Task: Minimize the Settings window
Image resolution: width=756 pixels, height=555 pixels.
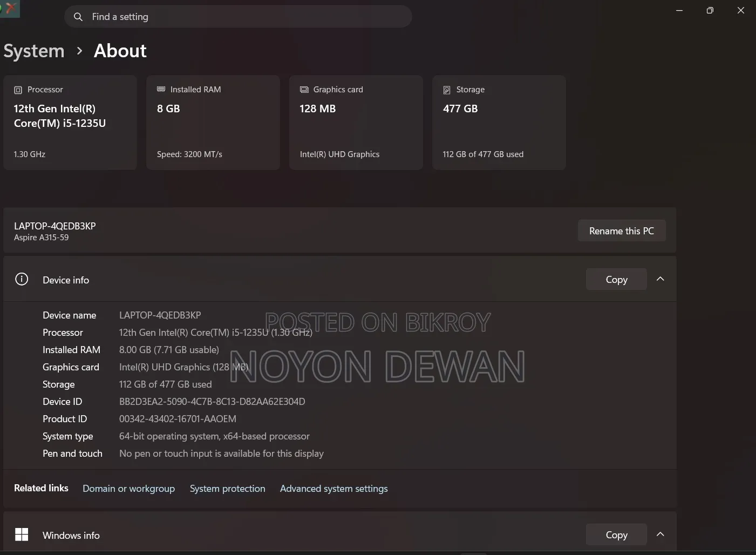Action: coord(679,10)
